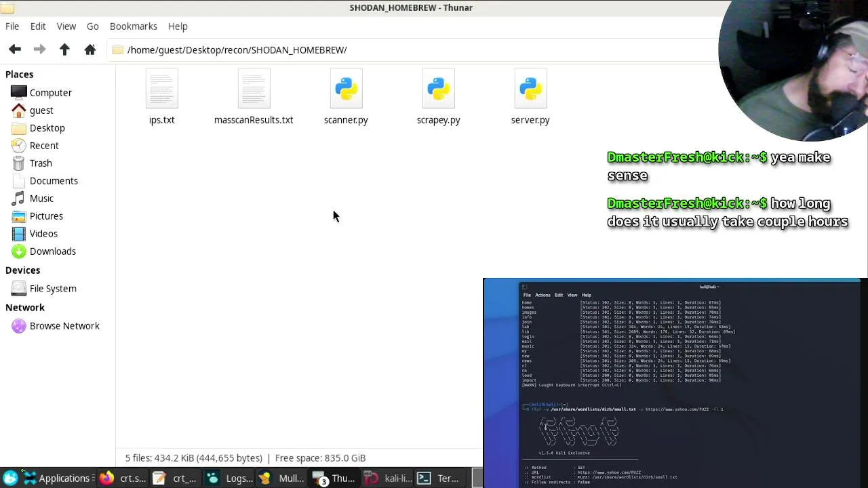Select the masscanResults.txt file icon

pos(254,89)
